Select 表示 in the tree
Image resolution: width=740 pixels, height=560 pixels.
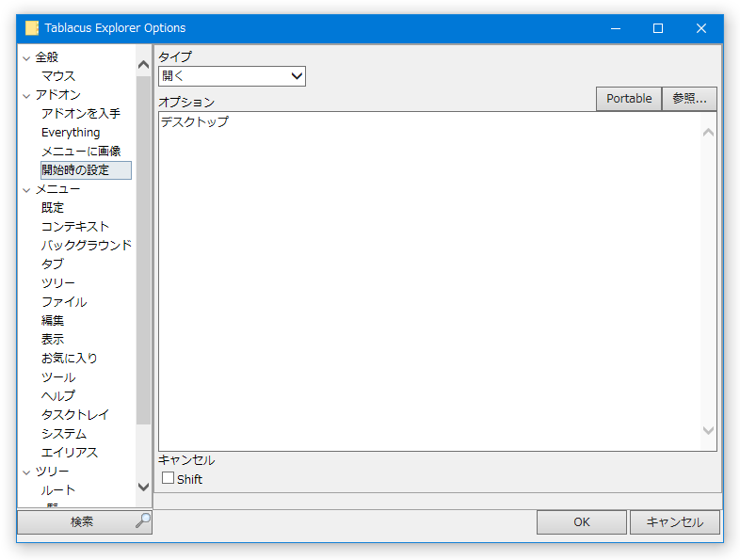pyautogui.click(x=53, y=340)
